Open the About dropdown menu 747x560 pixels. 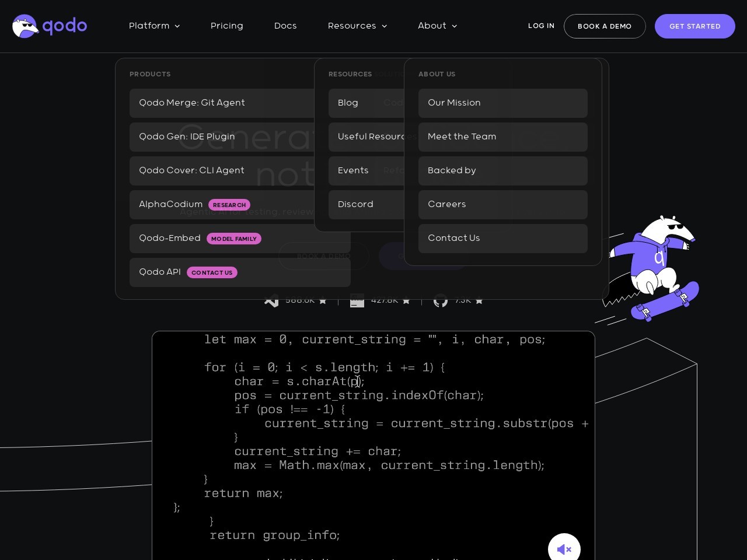(x=437, y=26)
